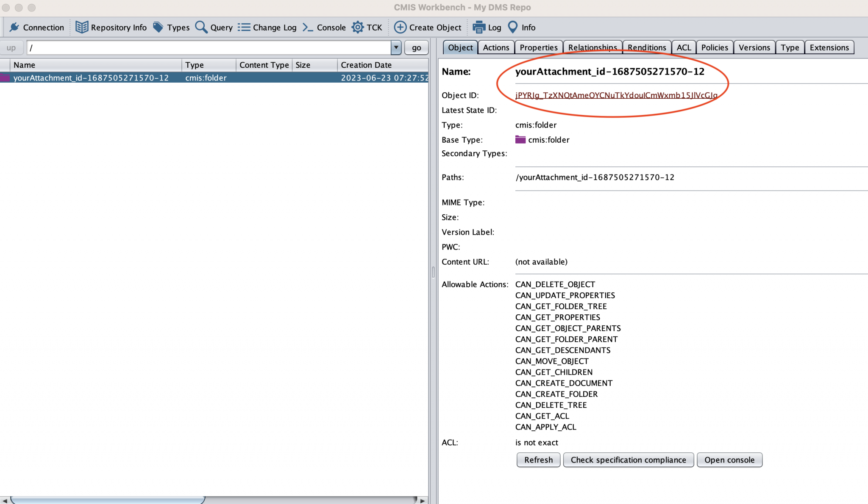
Task: Expand the path dropdown arrow
Action: click(396, 47)
